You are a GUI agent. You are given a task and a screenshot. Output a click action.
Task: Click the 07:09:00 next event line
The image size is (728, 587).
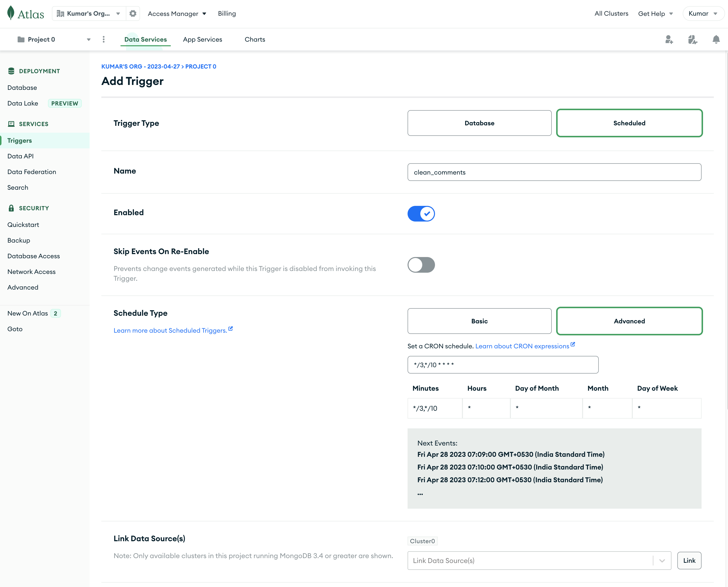click(x=511, y=455)
